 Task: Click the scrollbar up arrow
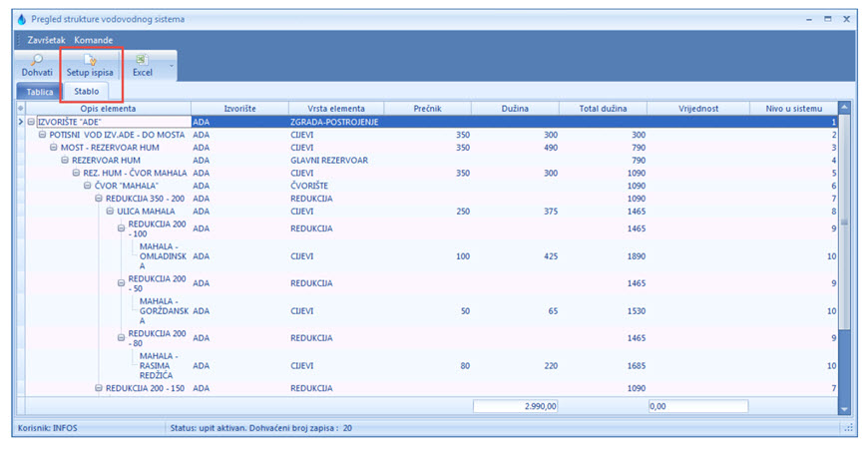(x=844, y=108)
